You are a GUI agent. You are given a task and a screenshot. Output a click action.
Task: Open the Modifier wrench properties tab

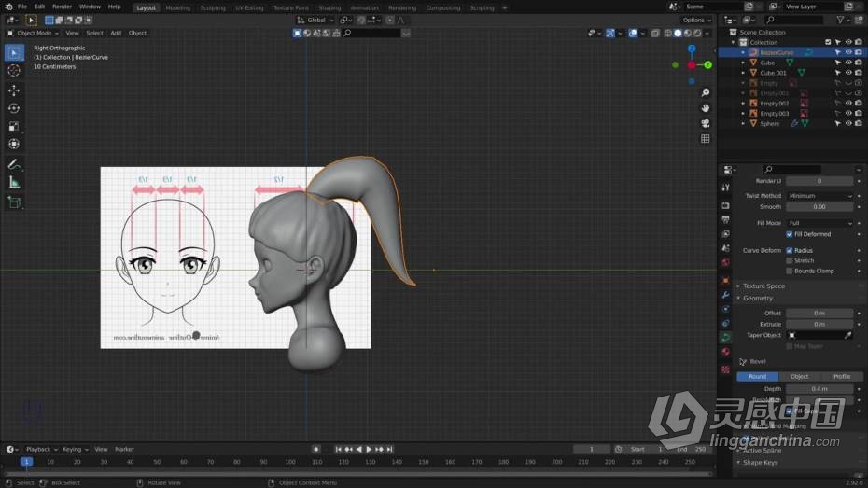pos(726,295)
